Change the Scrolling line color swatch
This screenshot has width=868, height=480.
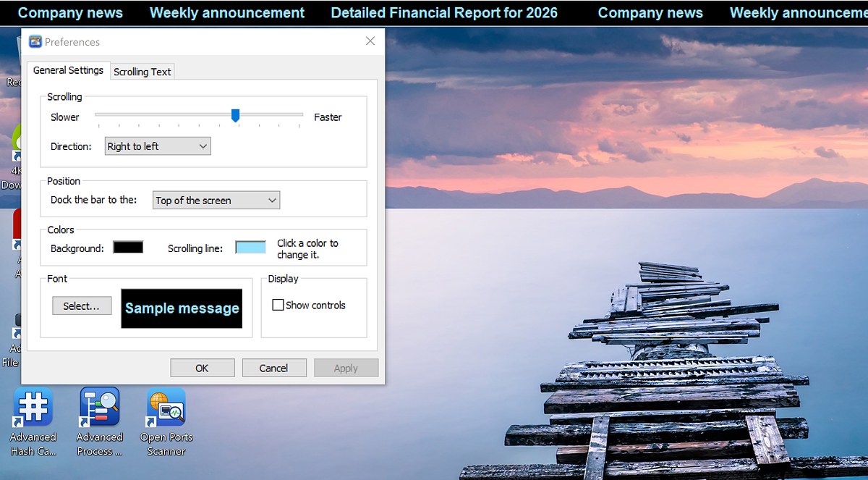[x=251, y=248]
